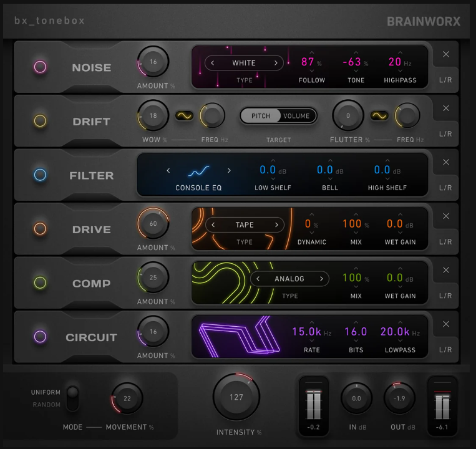Toggle the NOISE module power circle
This screenshot has width=476, height=449.
pos(40,67)
